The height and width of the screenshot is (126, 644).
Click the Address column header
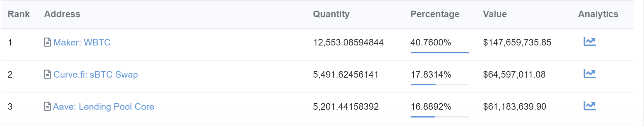[x=62, y=14]
